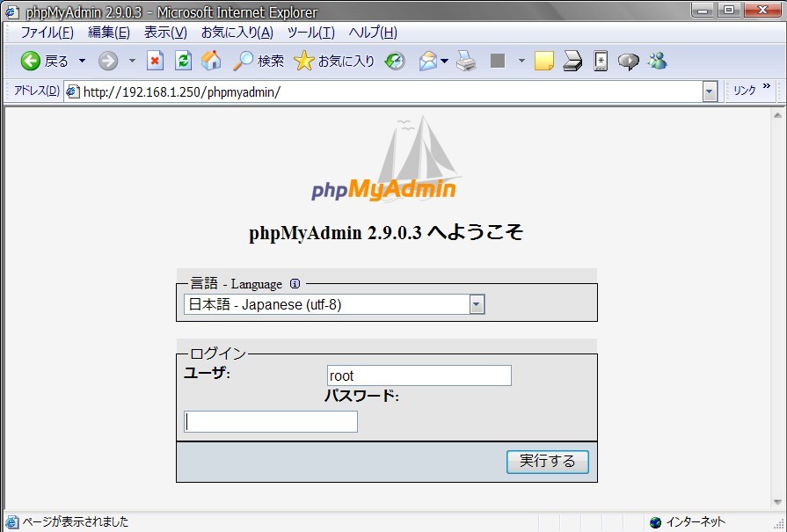Click the ユーザ field containing root
Image resolution: width=787 pixels, height=532 pixels.
(x=419, y=375)
